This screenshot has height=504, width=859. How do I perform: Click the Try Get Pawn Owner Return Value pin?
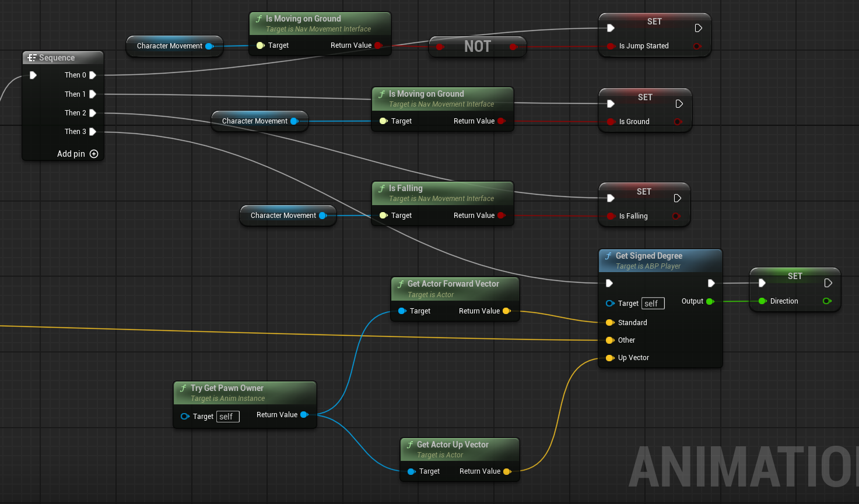coord(304,415)
